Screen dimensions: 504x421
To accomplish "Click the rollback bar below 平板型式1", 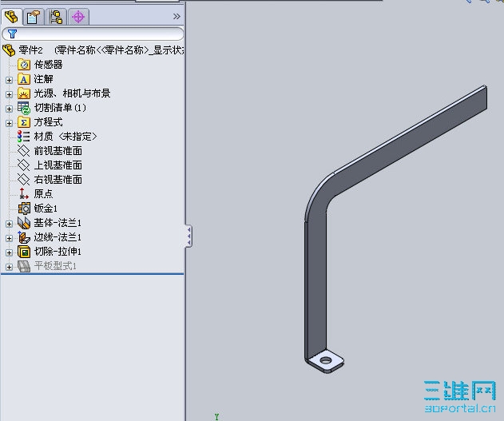I will [x=92, y=274].
